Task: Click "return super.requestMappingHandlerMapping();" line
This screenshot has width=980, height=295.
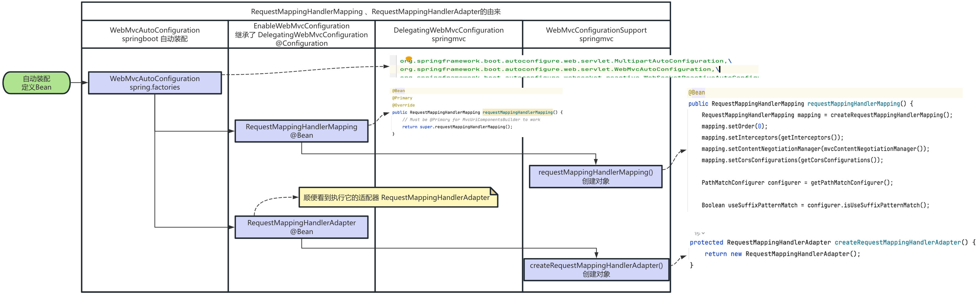Action: click(x=457, y=127)
